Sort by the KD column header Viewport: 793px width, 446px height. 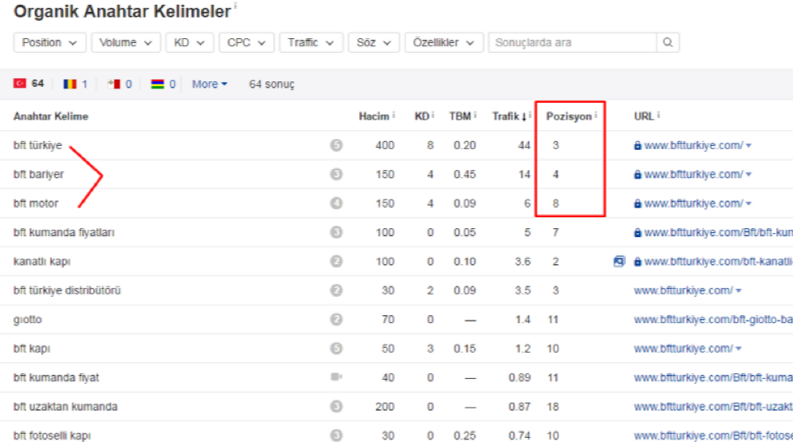[421, 116]
